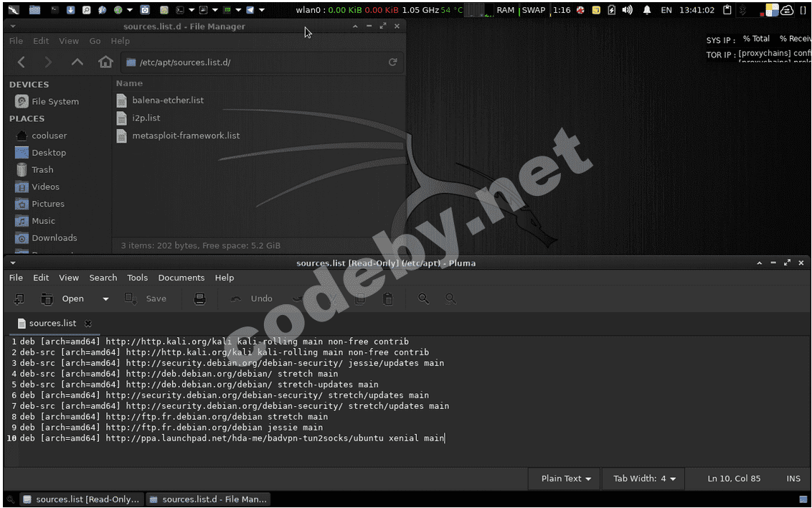Open Tab Width dropdown in status bar
Viewport: 812px width, 508px height.
[644, 479]
